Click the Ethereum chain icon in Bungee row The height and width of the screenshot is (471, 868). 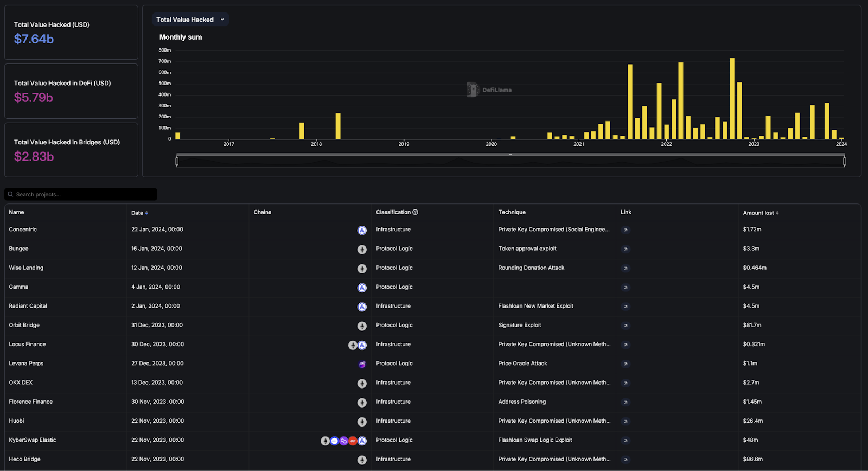(362, 250)
